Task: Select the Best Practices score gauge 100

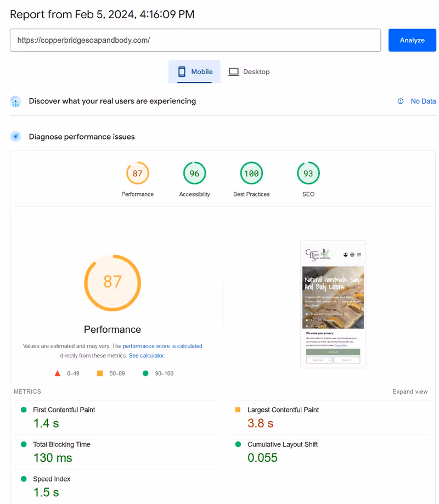Action: tap(251, 173)
